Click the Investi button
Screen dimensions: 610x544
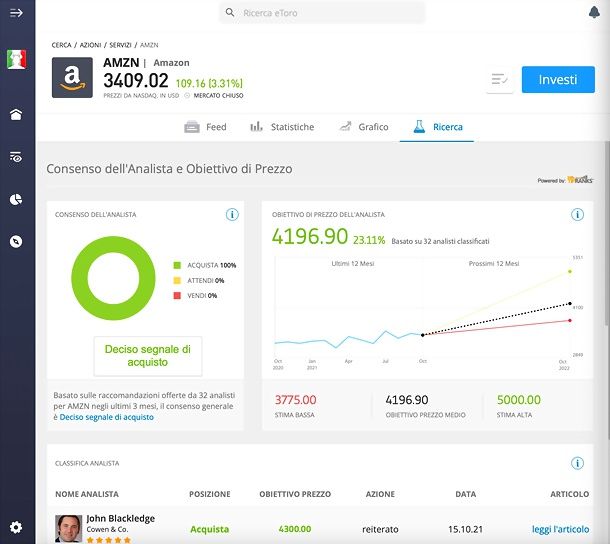coord(558,79)
